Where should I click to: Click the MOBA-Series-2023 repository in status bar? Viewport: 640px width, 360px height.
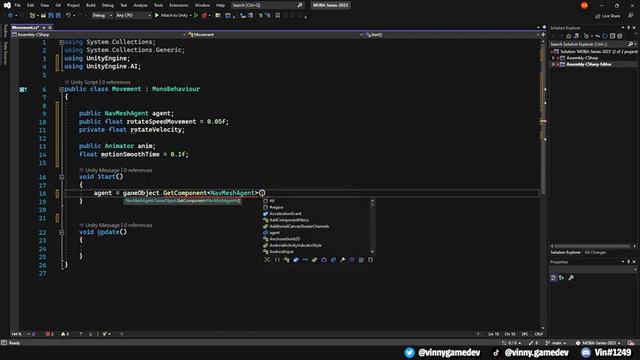(598, 343)
